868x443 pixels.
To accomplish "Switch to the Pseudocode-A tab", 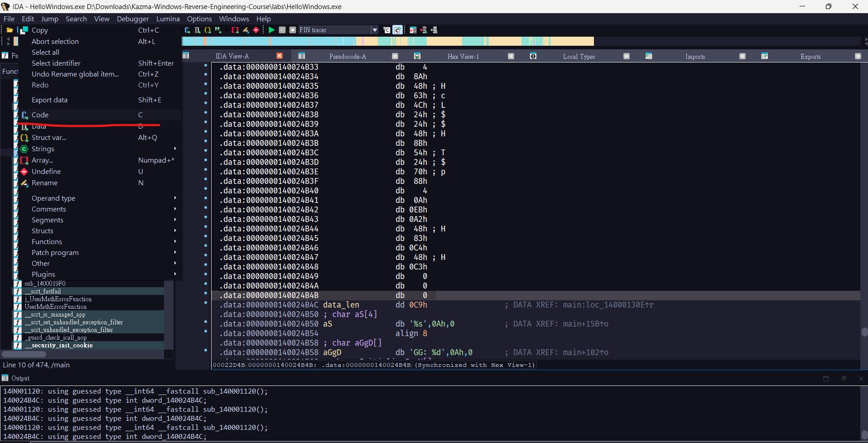I will [x=347, y=56].
